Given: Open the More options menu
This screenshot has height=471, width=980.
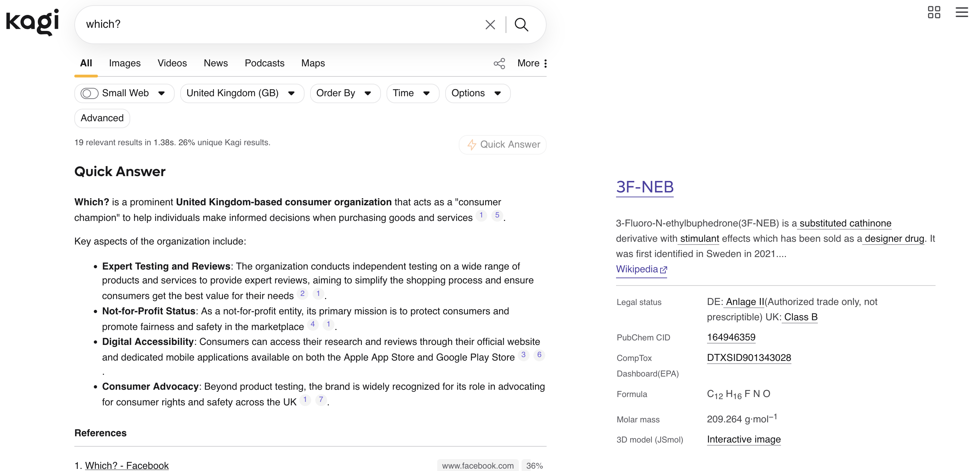Looking at the screenshot, I should [x=532, y=63].
